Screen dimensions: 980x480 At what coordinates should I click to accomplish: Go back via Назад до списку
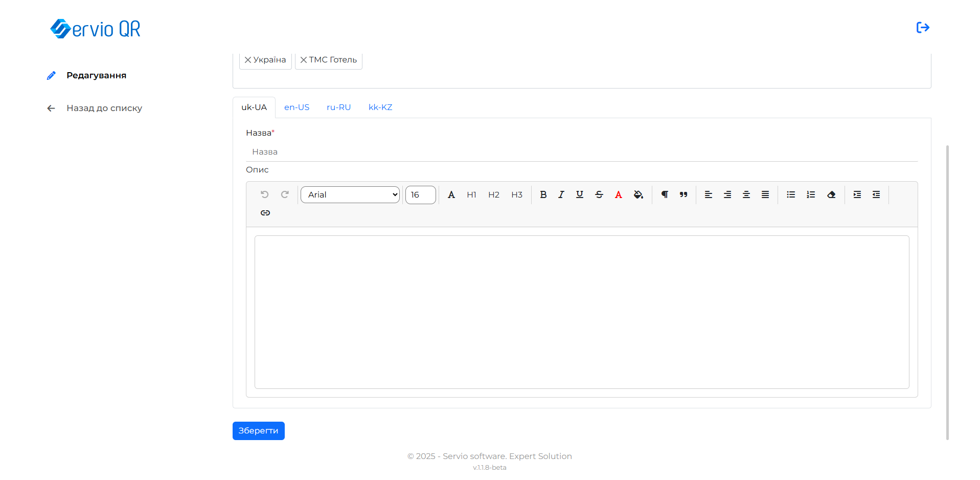(104, 108)
